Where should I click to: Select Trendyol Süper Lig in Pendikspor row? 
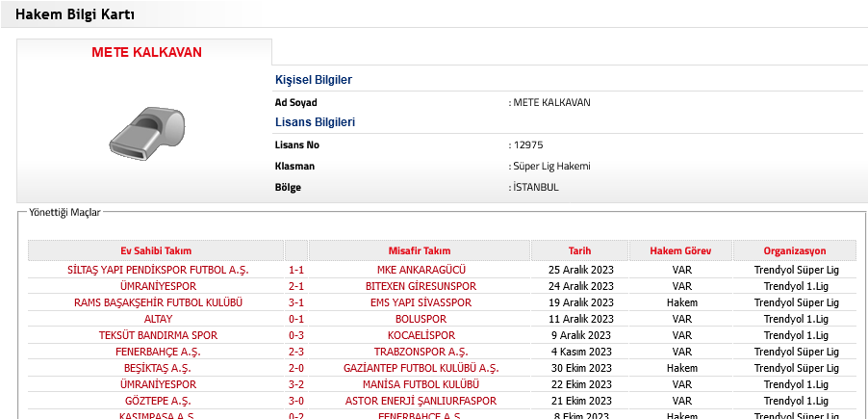click(796, 271)
